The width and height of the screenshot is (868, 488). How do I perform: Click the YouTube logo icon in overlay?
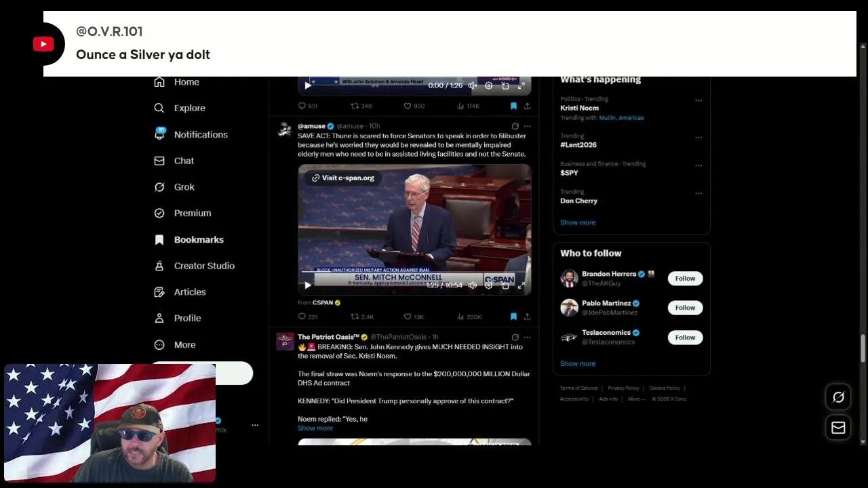(43, 44)
